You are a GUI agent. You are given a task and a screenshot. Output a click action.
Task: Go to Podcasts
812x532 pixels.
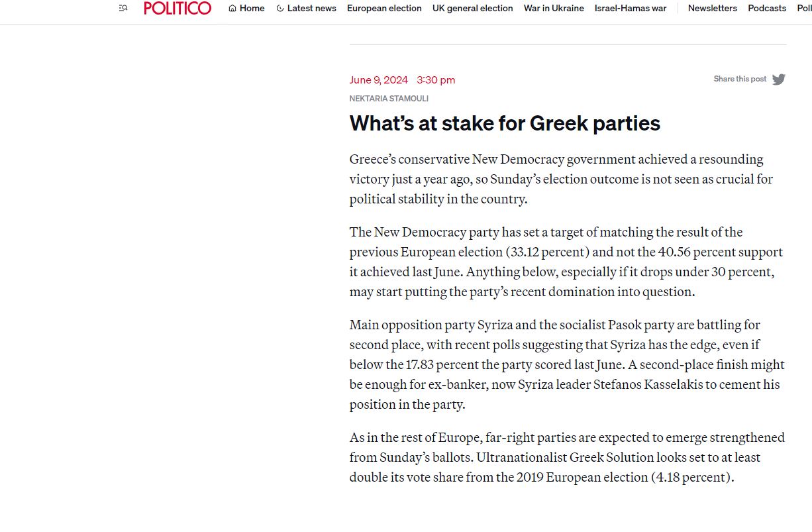click(x=767, y=9)
